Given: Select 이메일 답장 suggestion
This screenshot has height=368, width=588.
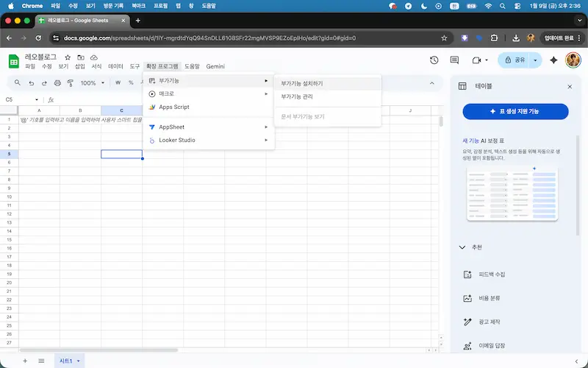Looking at the screenshot, I should click(491, 345).
